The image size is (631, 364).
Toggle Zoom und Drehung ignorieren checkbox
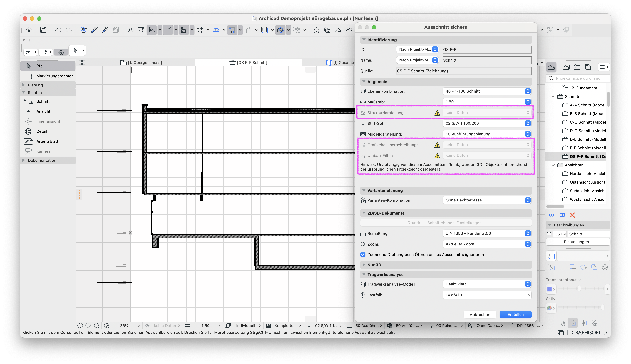[363, 255]
